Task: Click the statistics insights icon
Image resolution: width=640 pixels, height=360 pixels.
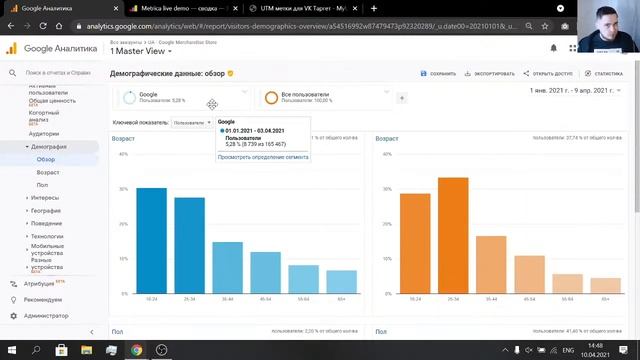Action: (x=588, y=73)
